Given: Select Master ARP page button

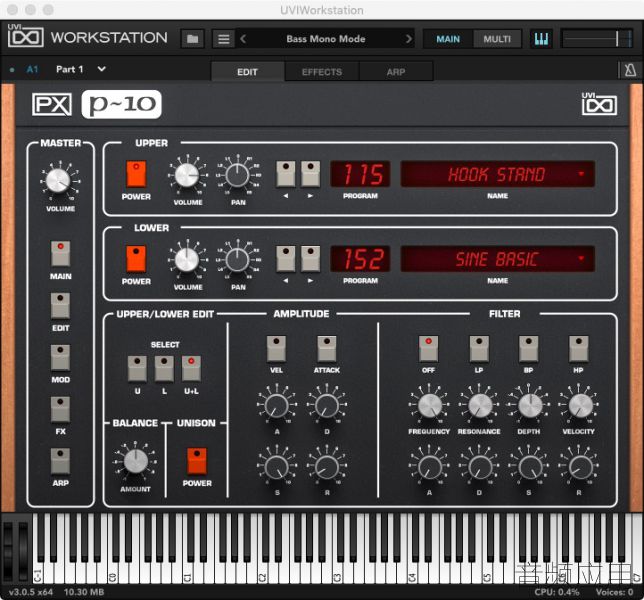Looking at the screenshot, I should (60, 461).
